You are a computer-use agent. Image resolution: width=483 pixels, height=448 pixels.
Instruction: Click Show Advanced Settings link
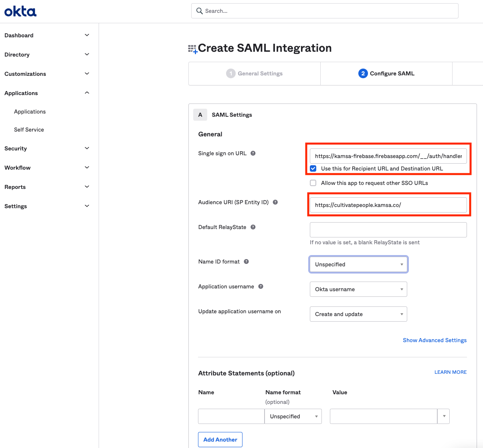[434, 340]
